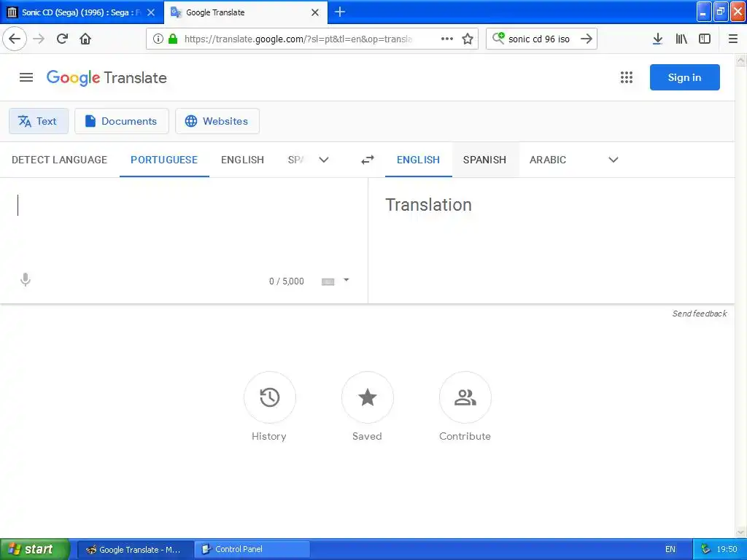
Task: Click the 19:50 taskbar clock
Action: click(x=727, y=549)
